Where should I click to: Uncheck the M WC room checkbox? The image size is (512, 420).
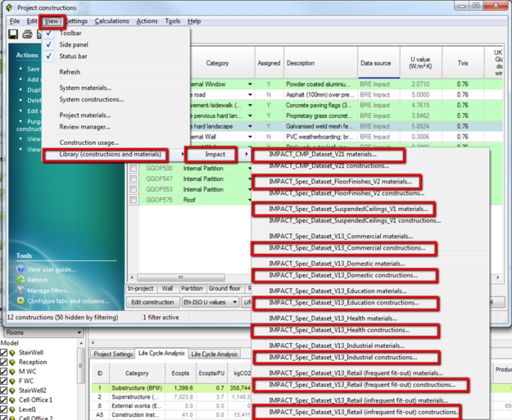[4, 372]
